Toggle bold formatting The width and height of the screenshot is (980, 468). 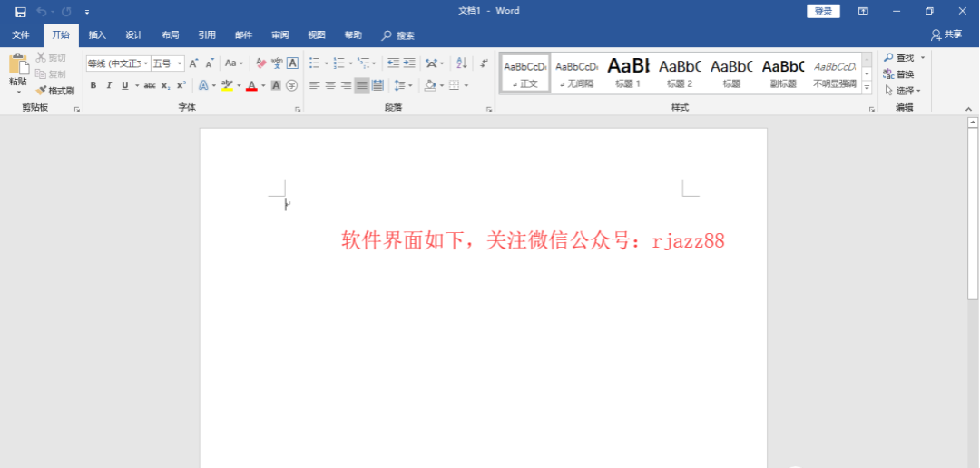pyautogui.click(x=93, y=85)
